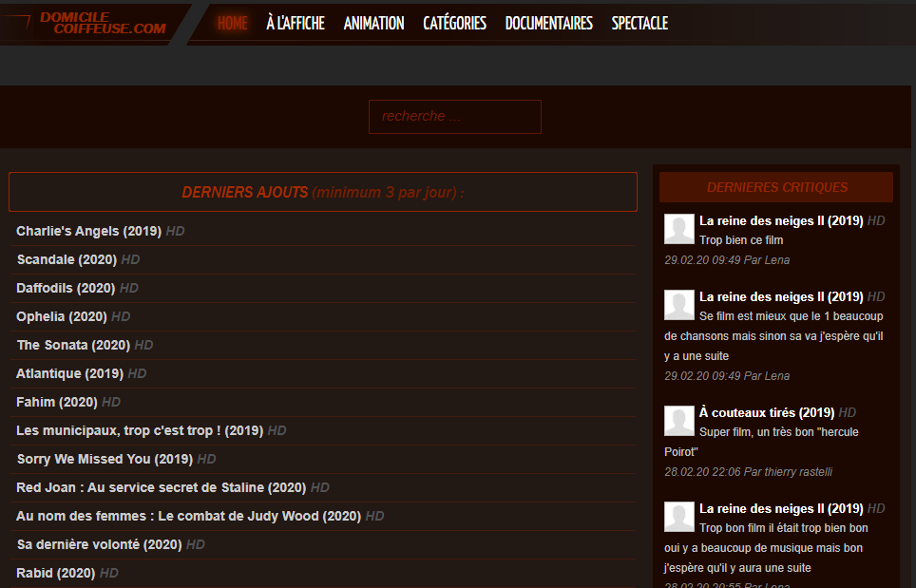
Task: Open Scandale (2020) movie page
Action: [67, 259]
